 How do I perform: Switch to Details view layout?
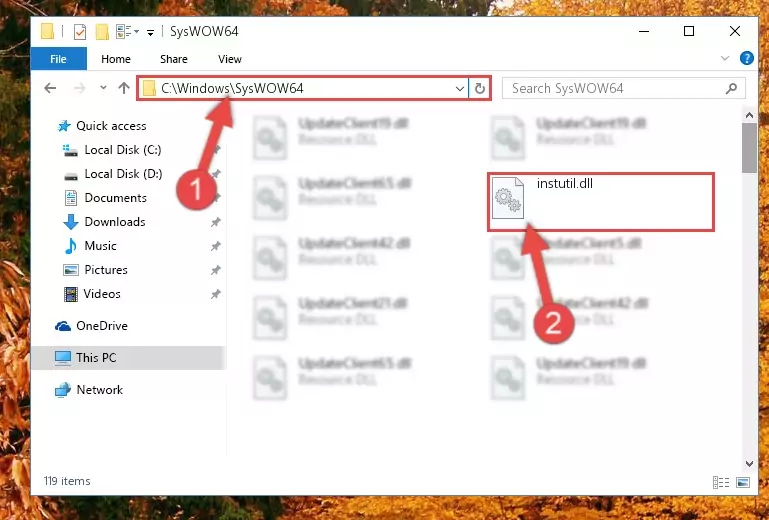(720, 483)
